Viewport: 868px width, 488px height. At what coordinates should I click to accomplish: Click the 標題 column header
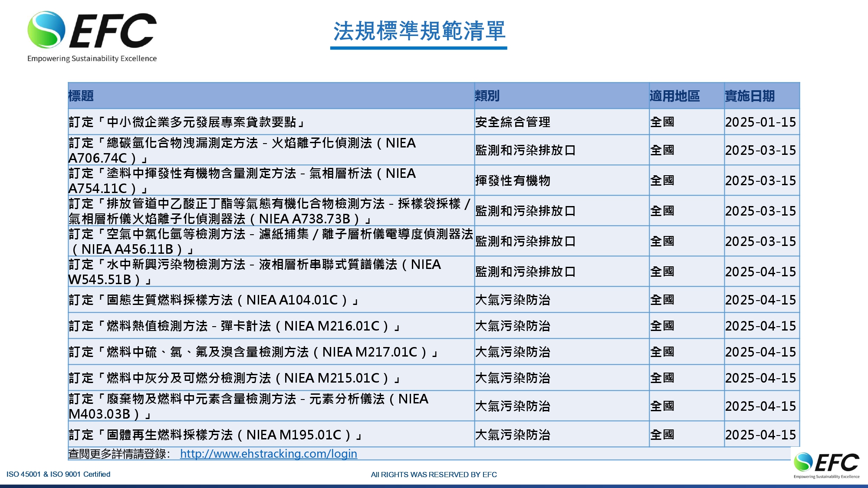[271, 95]
